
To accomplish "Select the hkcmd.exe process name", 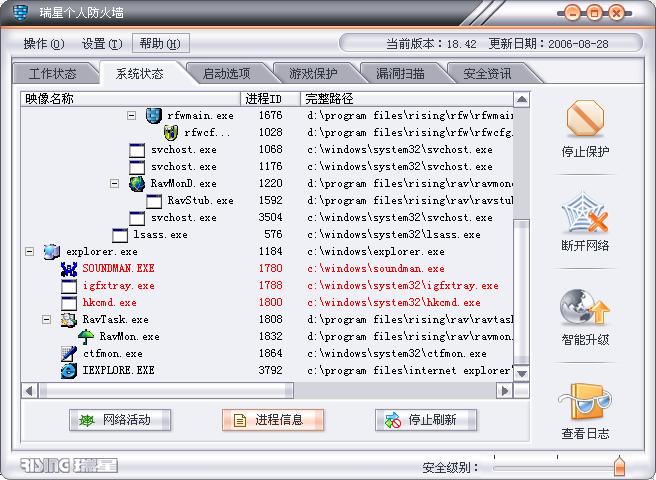I will (x=109, y=303).
